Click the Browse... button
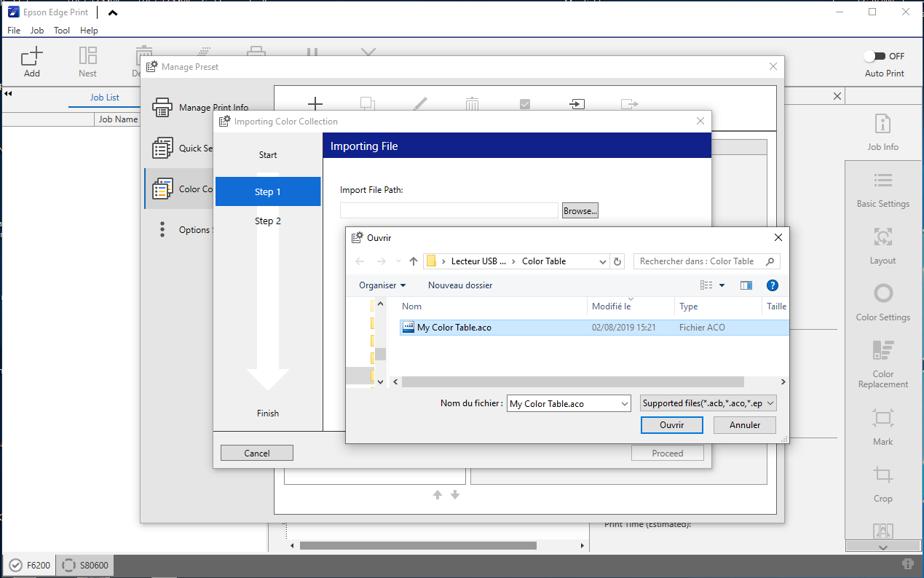This screenshot has width=924, height=578. pos(580,210)
